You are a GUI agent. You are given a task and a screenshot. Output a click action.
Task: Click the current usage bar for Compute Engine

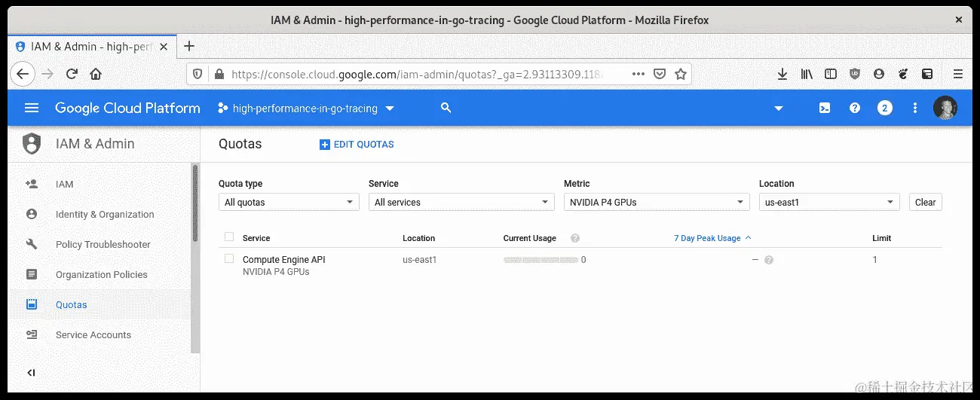coord(541,260)
